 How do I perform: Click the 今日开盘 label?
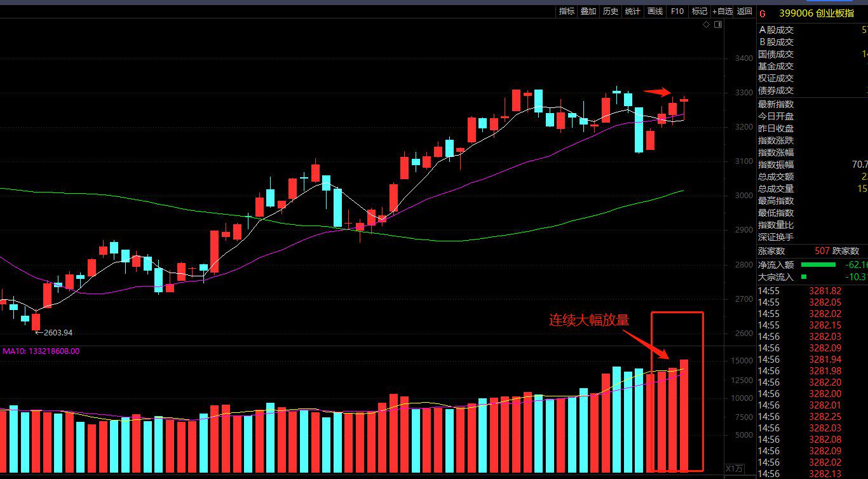776,116
